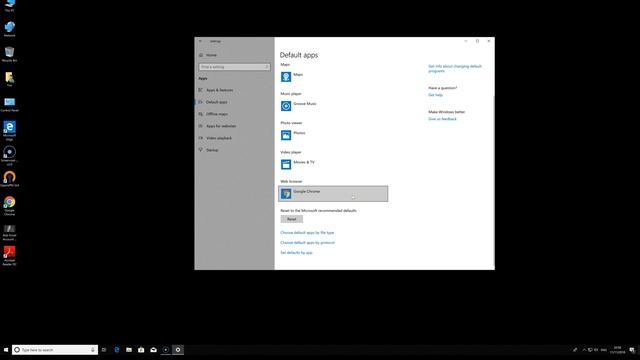This screenshot has height=360, width=640.
Task: Click the Find a setting search box
Action: 234,67
